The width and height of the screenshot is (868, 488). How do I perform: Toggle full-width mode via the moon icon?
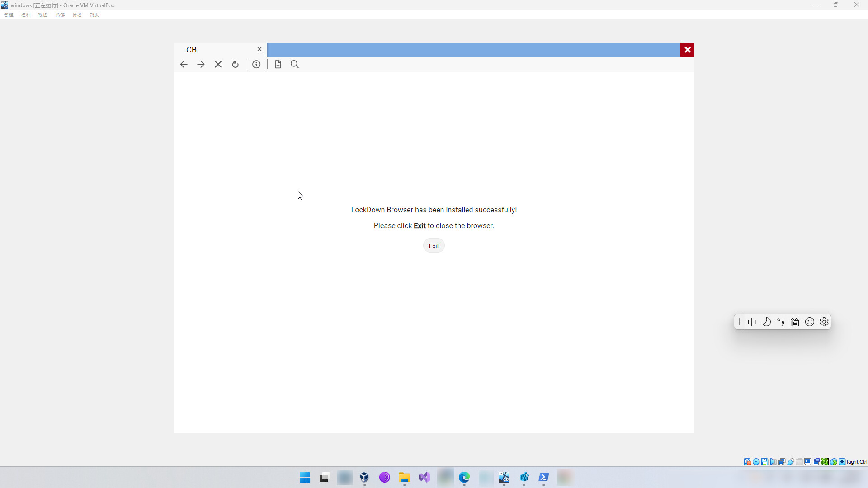(767, 322)
